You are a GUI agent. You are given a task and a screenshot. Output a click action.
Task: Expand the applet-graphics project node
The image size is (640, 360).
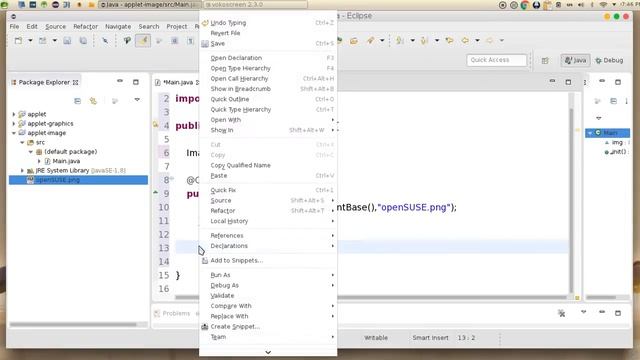(14, 124)
